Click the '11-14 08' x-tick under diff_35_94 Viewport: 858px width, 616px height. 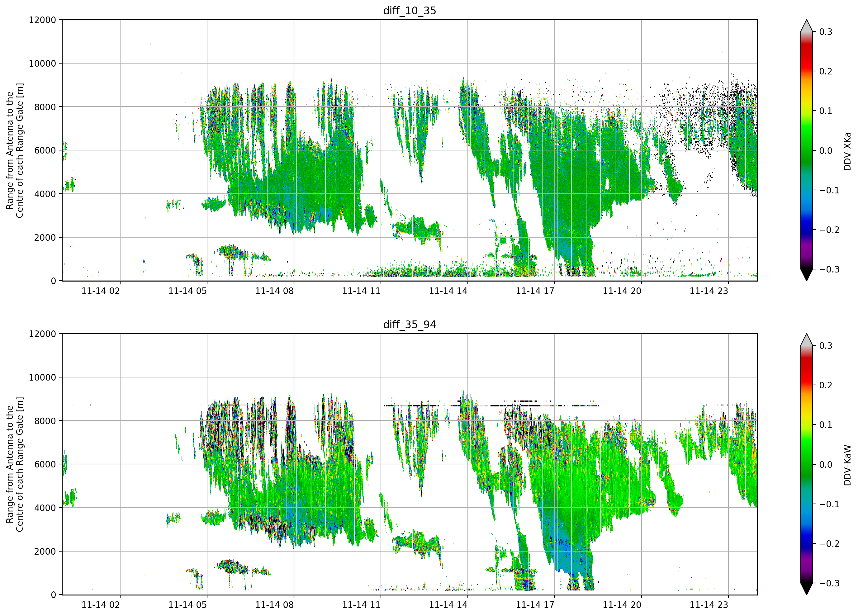coord(274,605)
